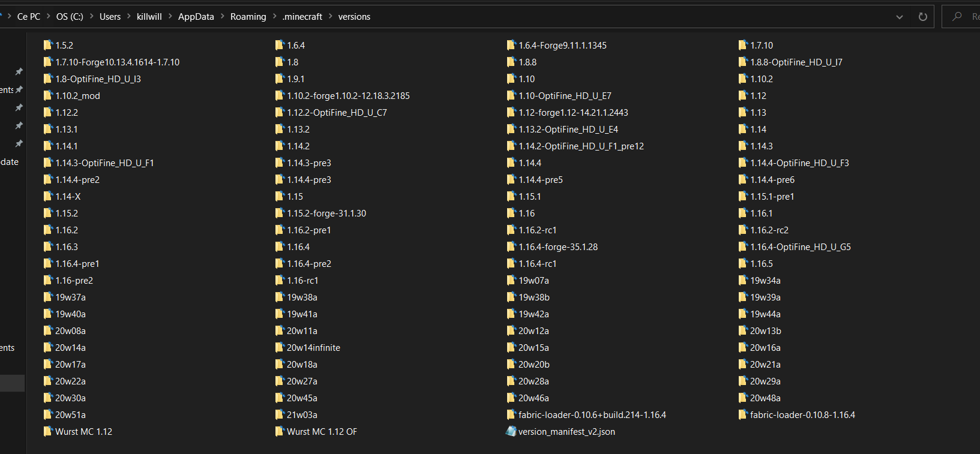Select the 1.5.2 folder icon
The width and height of the screenshot is (980, 454).
click(x=48, y=45)
